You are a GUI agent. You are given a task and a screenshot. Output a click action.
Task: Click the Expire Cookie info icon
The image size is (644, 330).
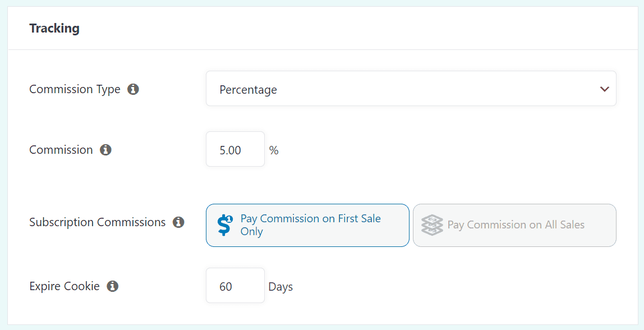(114, 286)
